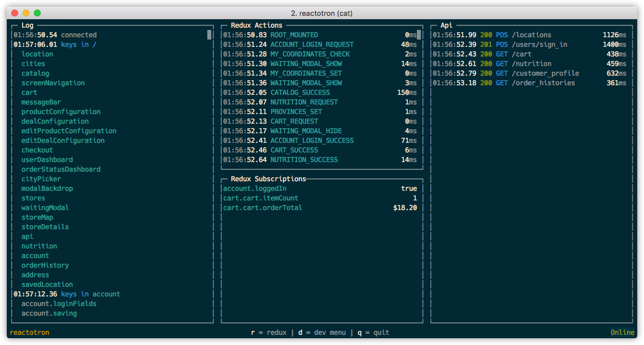This screenshot has width=644, height=345.
Task: Click the GET /cart API request
Action: click(x=529, y=54)
